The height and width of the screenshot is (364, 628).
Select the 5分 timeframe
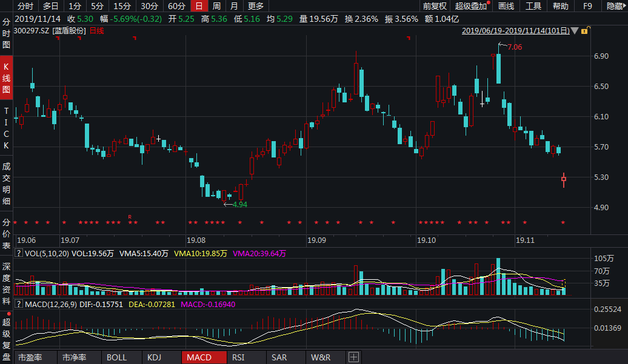click(97, 6)
